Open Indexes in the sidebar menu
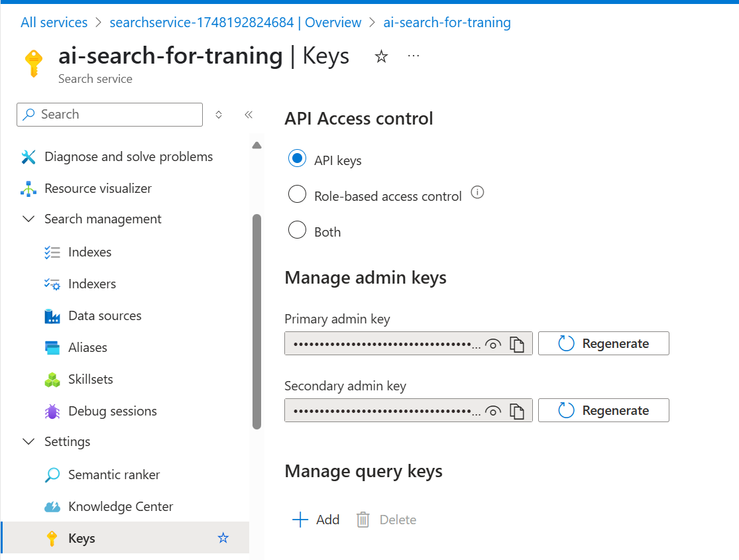The width and height of the screenshot is (739, 560). pyautogui.click(x=89, y=252)
